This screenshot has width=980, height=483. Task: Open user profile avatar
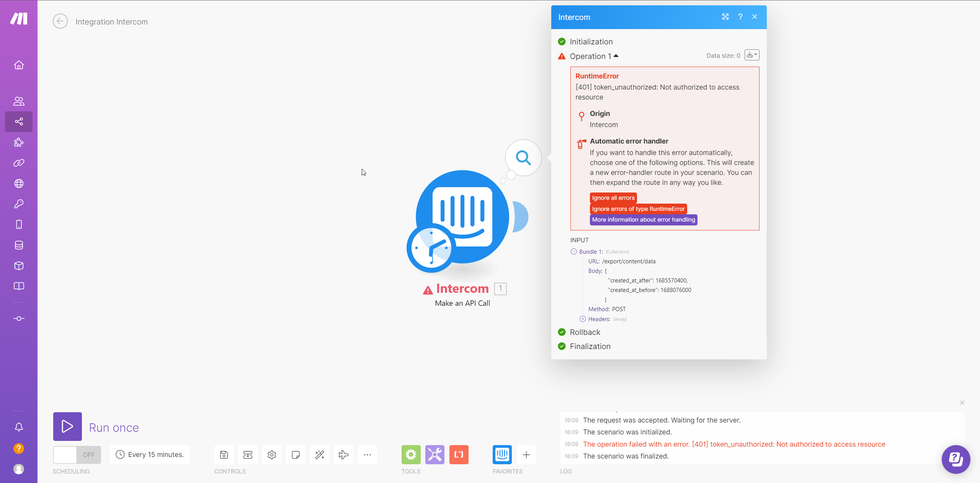(19, 469)
